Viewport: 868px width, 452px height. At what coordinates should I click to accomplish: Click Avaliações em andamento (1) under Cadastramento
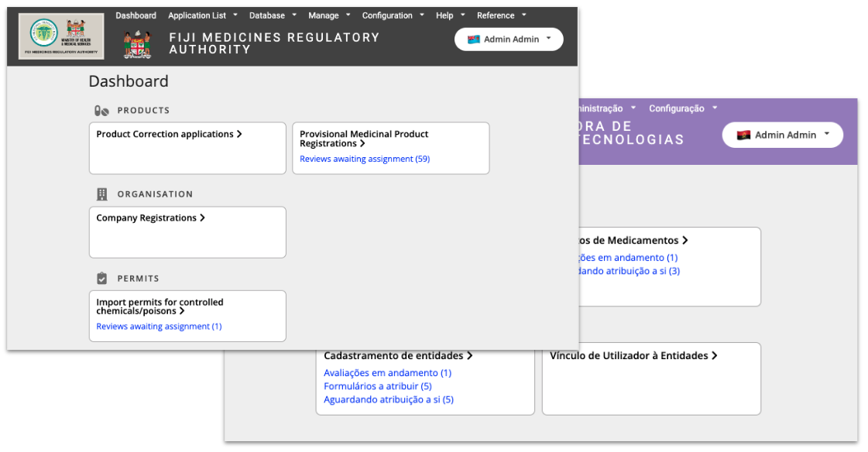coord(387,373)
